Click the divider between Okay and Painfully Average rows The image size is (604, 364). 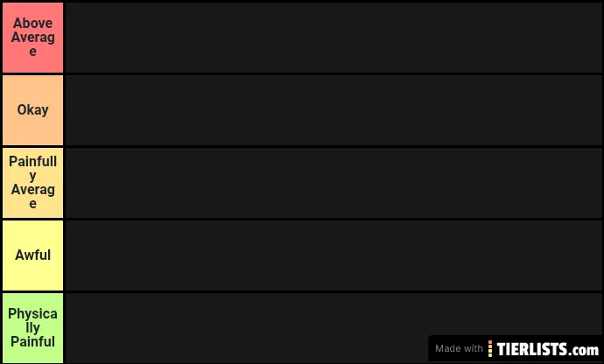pyautogui.click(x=333, y=146)
